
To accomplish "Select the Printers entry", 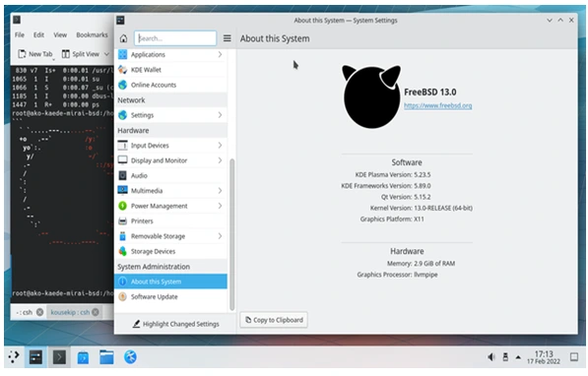I will click(x=170, y=220).
